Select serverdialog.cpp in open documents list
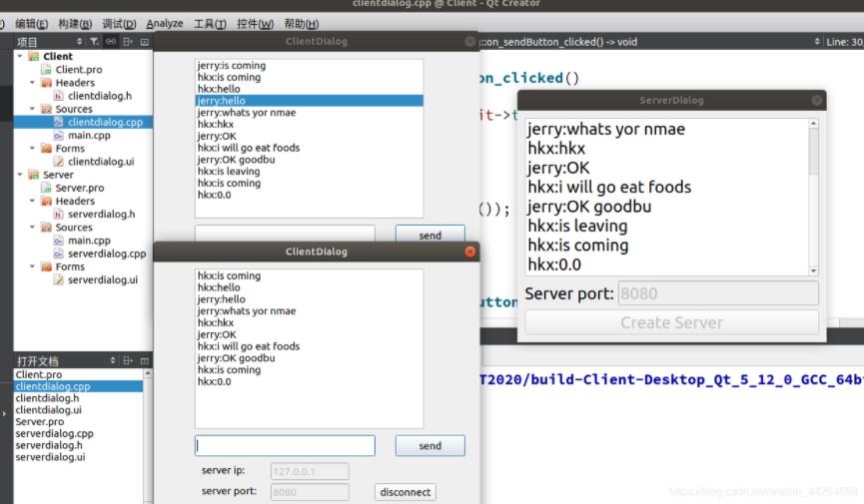Image resolution: width=864 pixels, height=504 pixels. [x=54, y=433]
